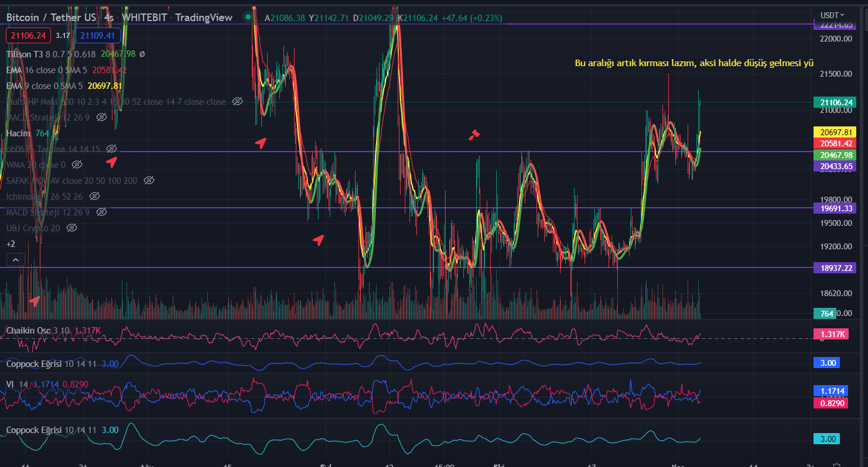The image size is (868, 467).
Task: Click the blue 21109.41 buy price button
Action: [x=98, y=36]
